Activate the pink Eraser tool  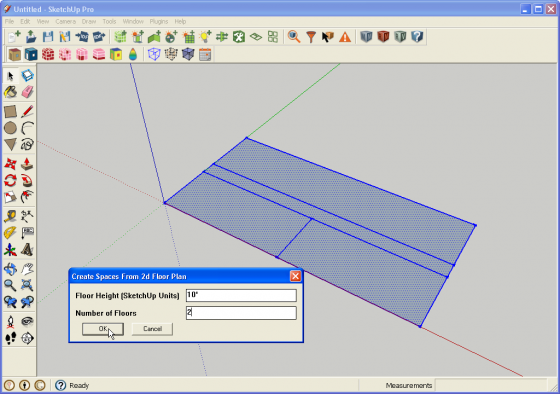point(28,93)
